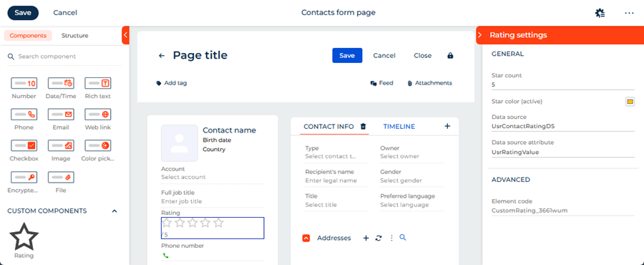
Task: Click the dark Save button at top left
Action: tap(23, 13)
